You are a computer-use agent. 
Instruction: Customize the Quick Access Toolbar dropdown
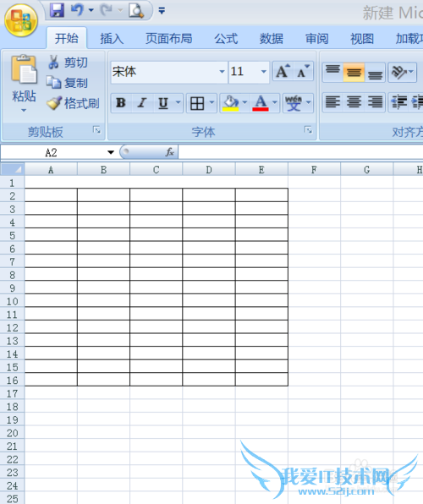162,11
